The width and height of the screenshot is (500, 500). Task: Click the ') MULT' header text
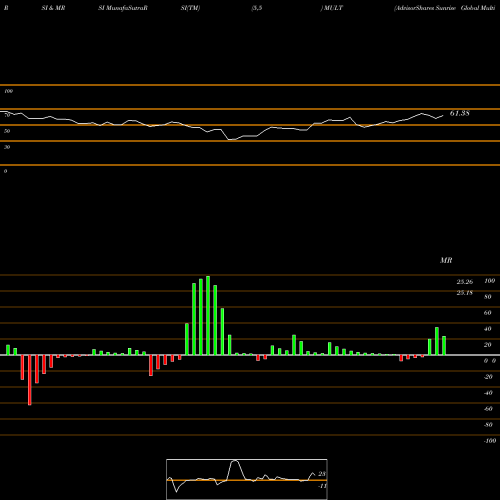pos(332,8)
